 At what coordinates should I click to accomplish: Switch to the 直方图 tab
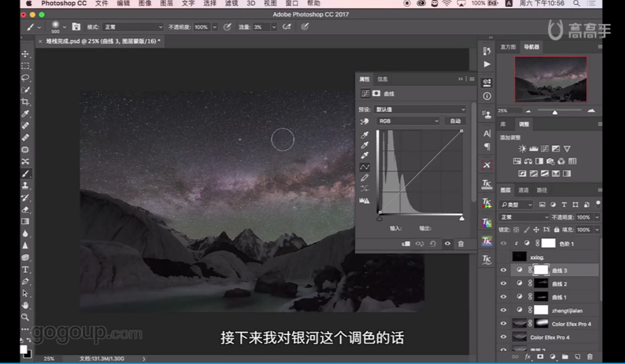(x=508, y=47)
